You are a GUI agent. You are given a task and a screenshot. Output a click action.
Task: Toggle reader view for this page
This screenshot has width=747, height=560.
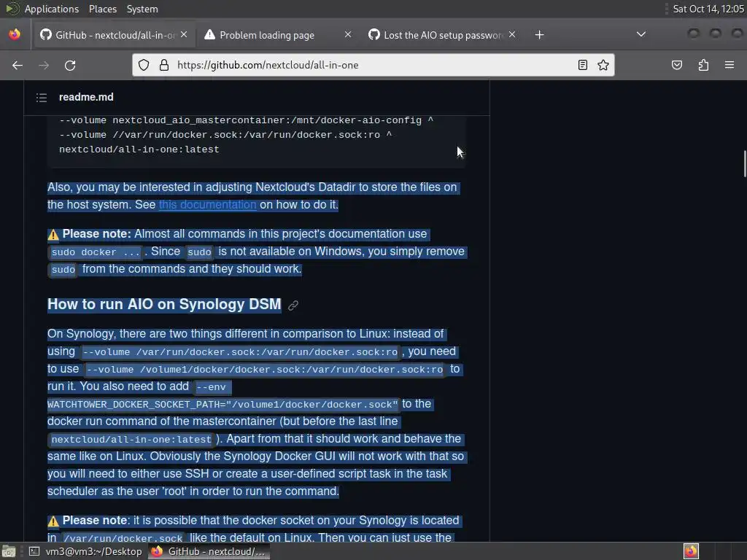coord(582,65)
